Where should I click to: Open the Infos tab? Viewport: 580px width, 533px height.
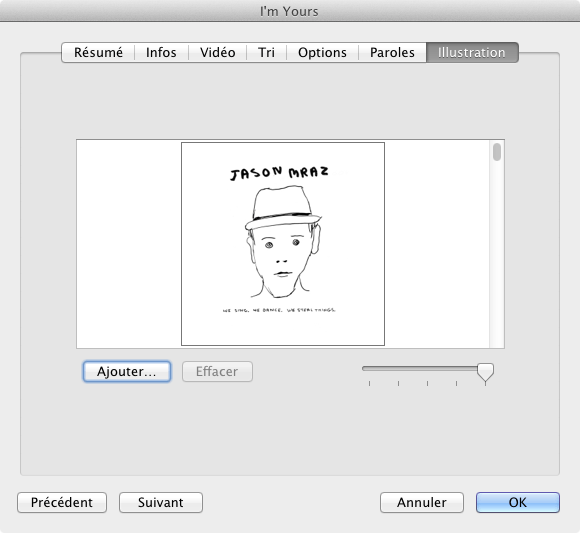pos(161,53)
